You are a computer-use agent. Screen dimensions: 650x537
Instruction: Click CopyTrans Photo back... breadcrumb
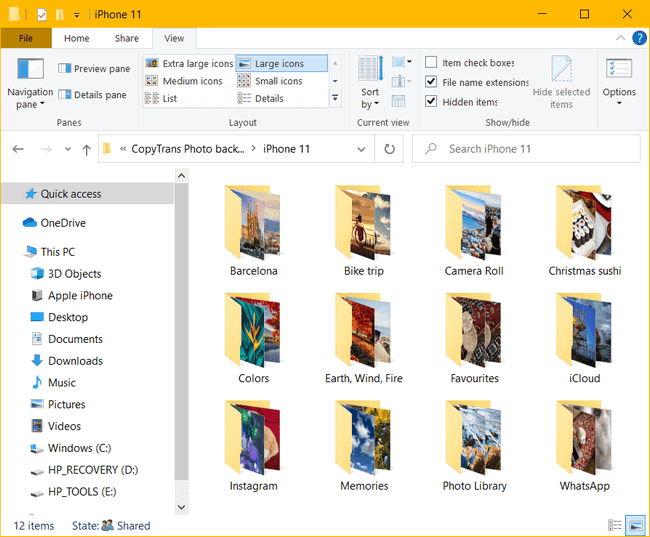coord(188,149)
